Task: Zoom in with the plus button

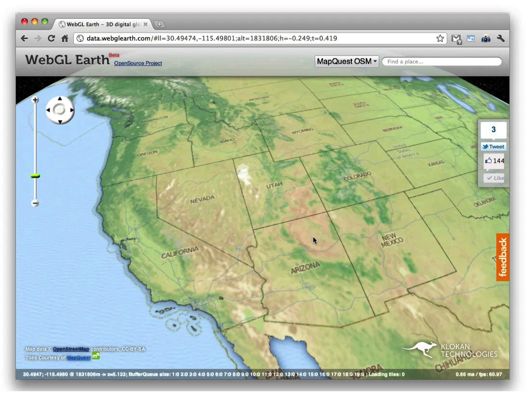Action: 35,100
